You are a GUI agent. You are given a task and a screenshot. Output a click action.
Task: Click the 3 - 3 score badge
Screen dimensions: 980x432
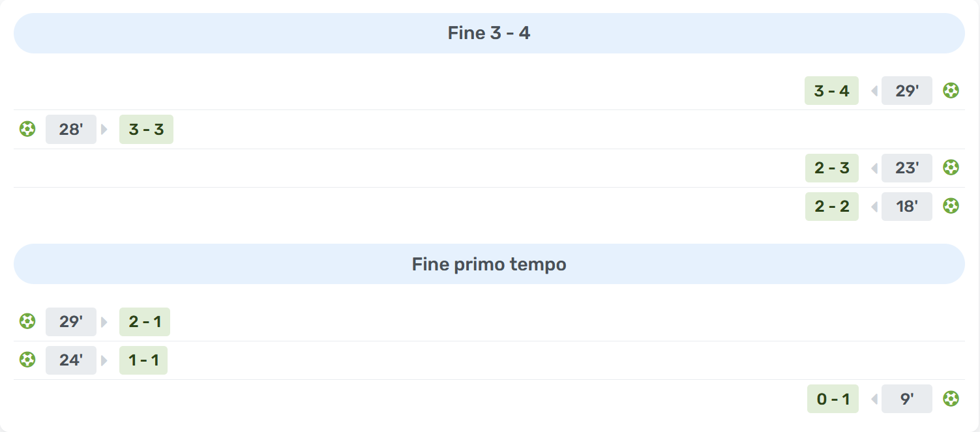[x=146, y=129]
